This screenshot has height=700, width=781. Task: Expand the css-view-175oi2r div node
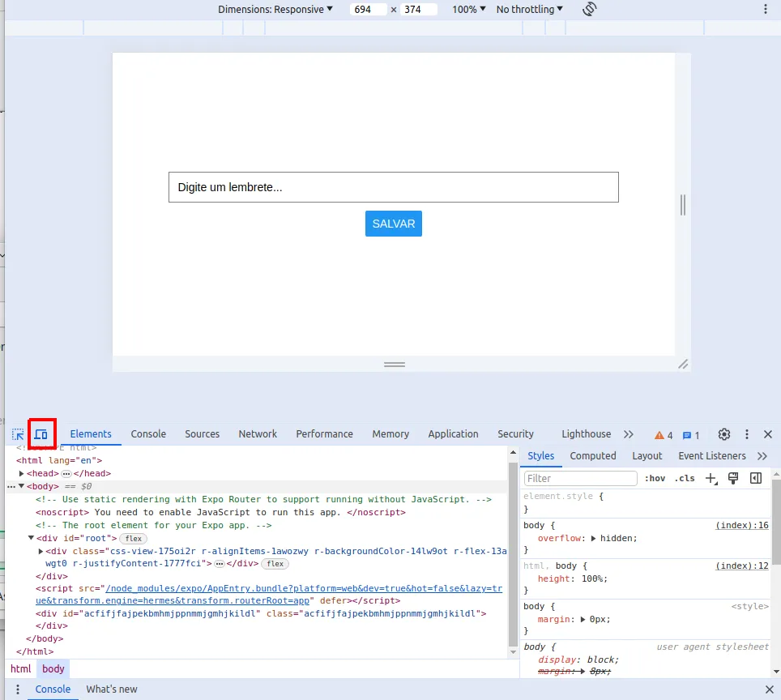pos(41,551)
